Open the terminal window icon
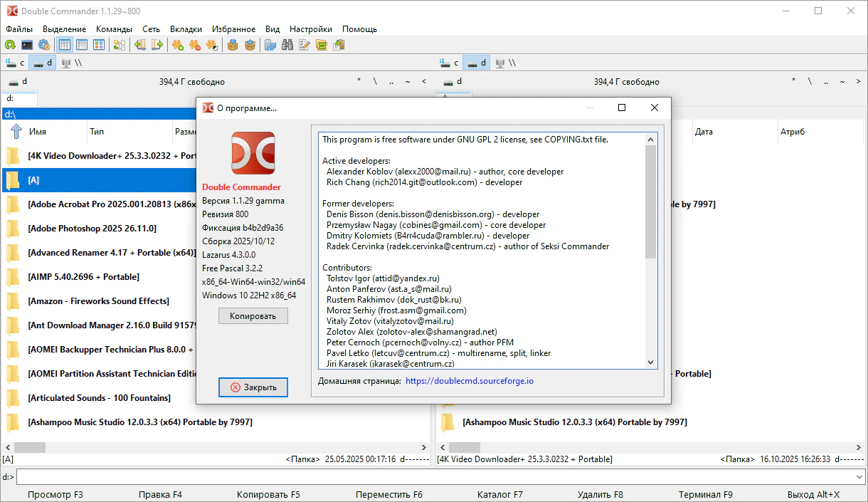The image size is (868, 502). [27, 45]
